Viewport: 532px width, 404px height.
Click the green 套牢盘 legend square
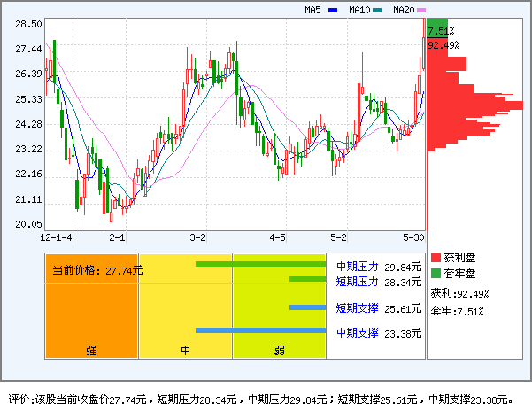(x=436, y=272)
